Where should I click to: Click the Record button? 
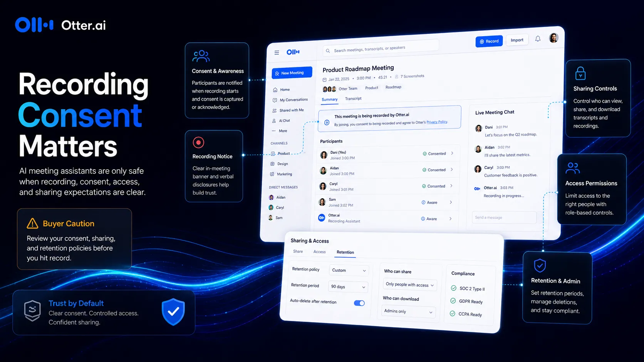point(489,41)
